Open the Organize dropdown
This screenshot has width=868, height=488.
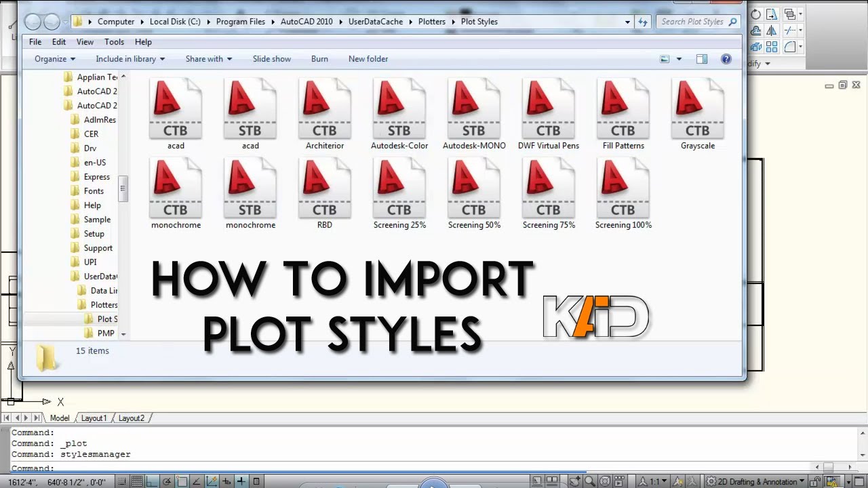(55, 59)
